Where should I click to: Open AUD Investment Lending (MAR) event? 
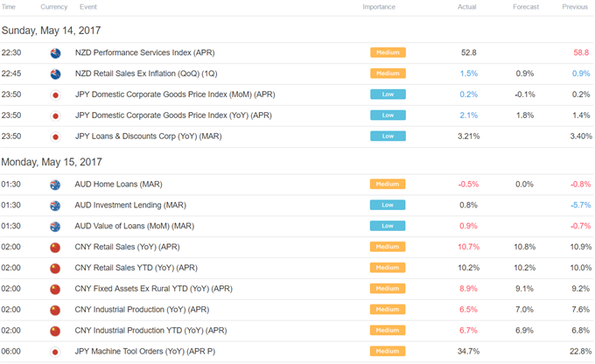(130, 205)
